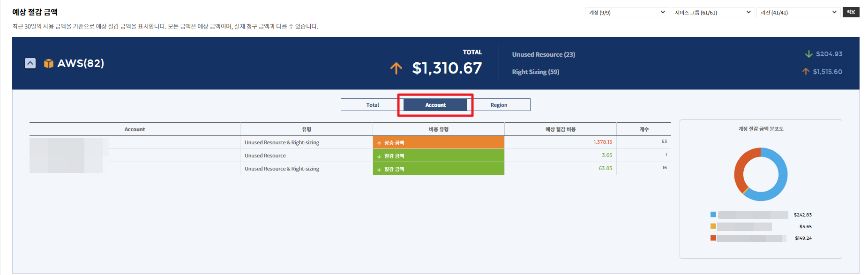868x275 pixels.
Task: Switch to the Total tab
Action: click(x=372, y=105)
